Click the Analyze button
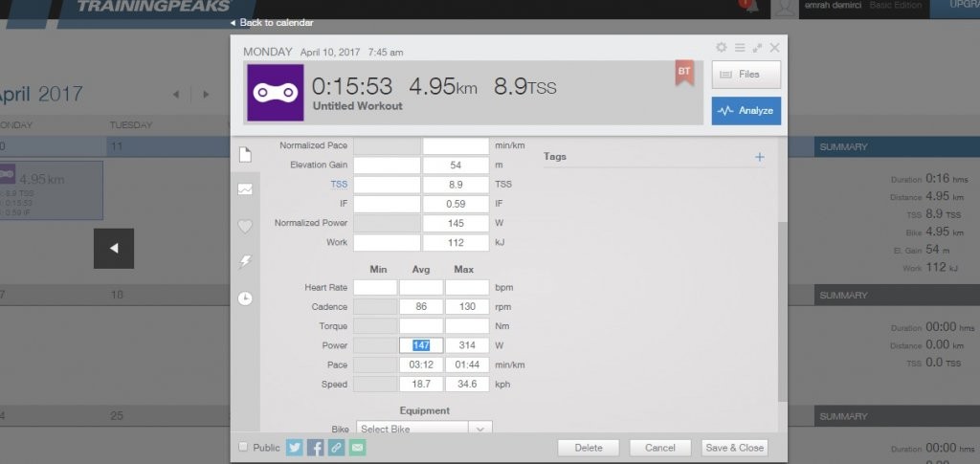The image size is (980, 464). (746, 111)
